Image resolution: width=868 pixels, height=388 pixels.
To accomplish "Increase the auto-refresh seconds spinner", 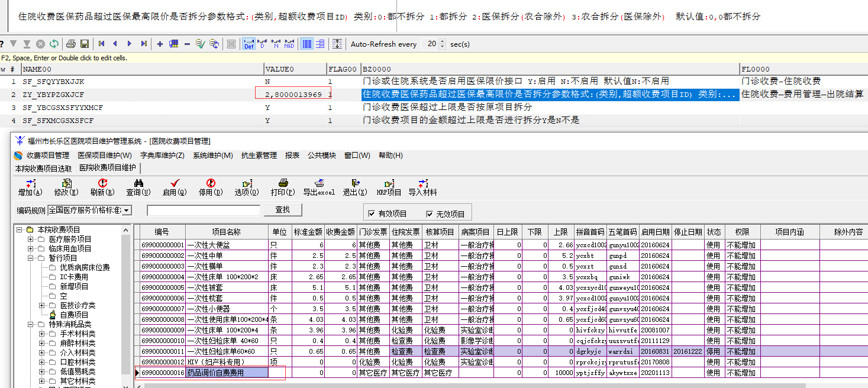I will coord(443,41).
